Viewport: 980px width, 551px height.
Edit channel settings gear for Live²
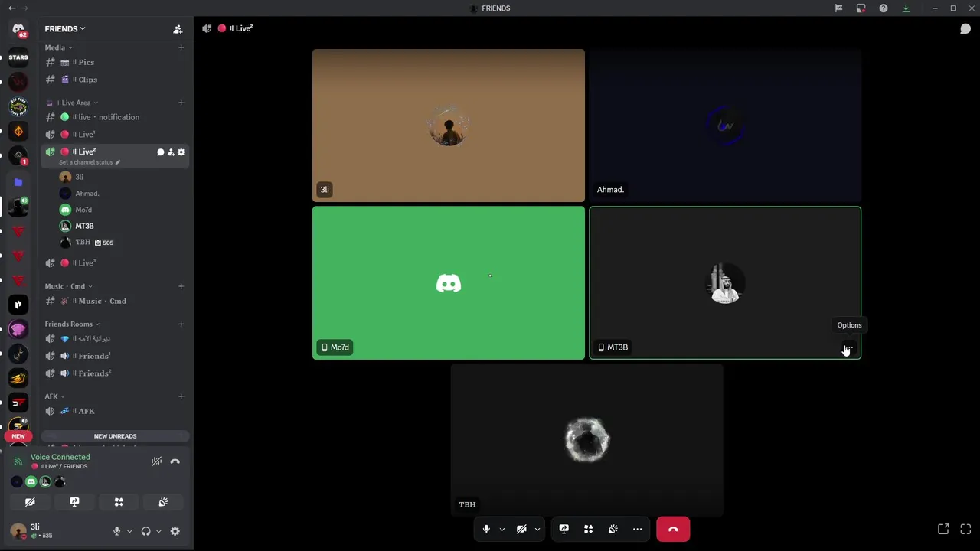tap(181, 152)
